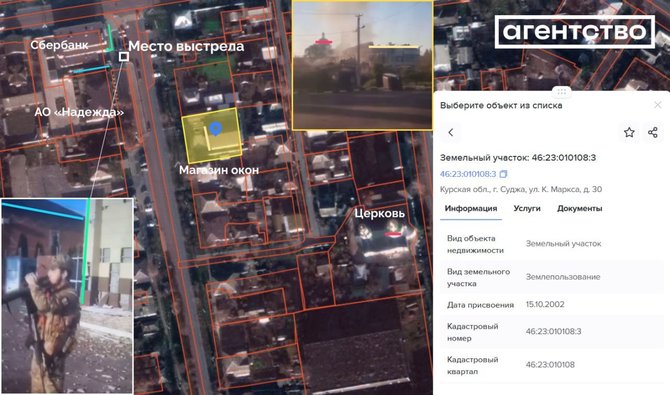Switch to the Услуги tab
Image resolution: width=670 pixels, height=395 pixels.
point(527,209)
